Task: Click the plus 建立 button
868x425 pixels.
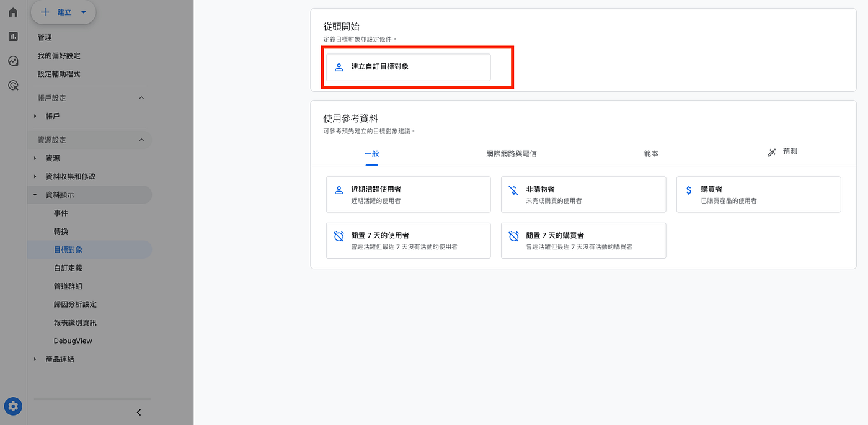Action: (x=56, y=12)
